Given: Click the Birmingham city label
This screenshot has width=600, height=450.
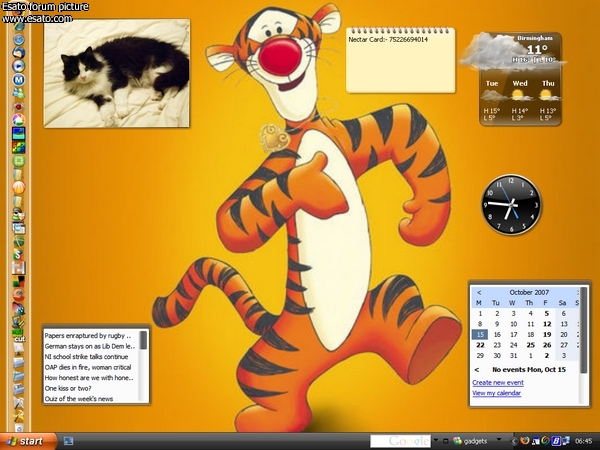Looking at the screenshot, I should coord(535,38).
